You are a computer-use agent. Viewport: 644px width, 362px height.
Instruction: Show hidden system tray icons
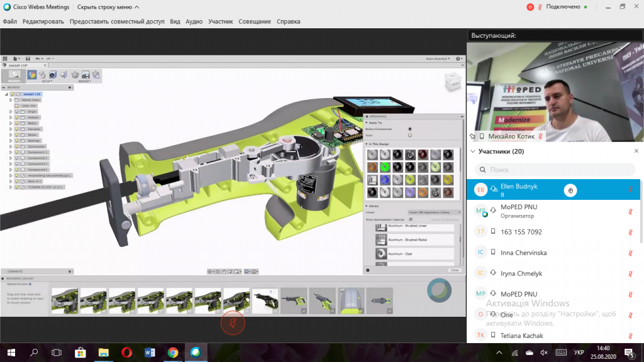click(499, 353)
